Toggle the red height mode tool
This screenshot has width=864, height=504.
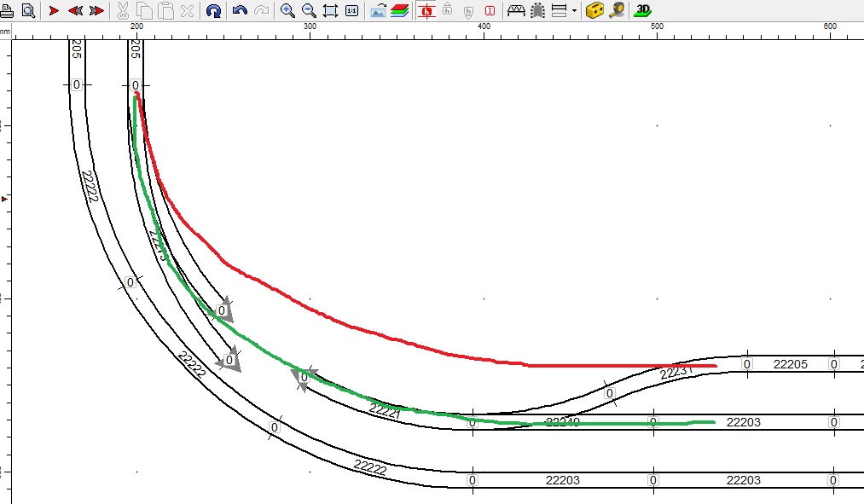click(426, 10)
